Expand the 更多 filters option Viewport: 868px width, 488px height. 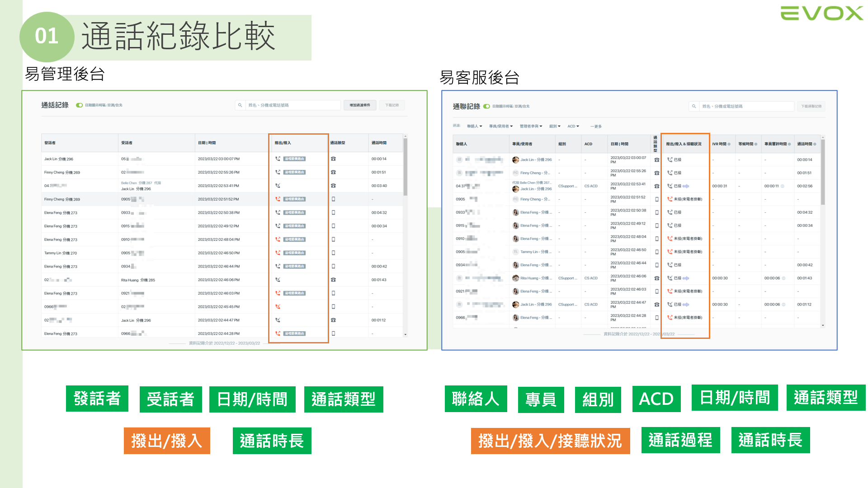click(596, 127)
